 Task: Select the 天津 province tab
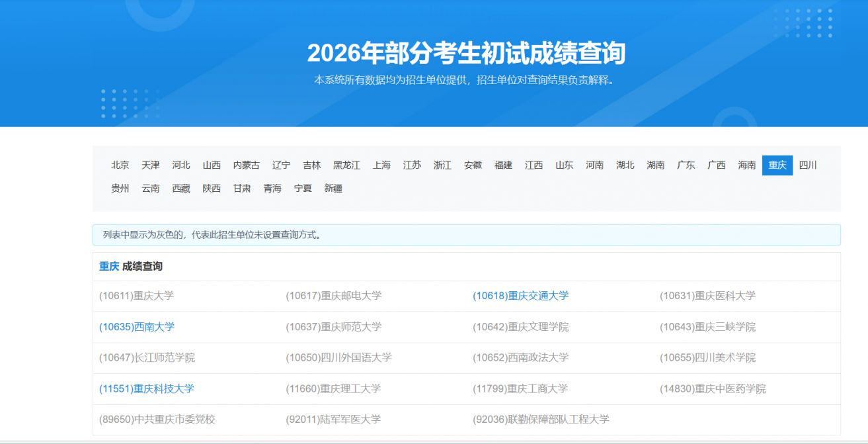[151, 165]
